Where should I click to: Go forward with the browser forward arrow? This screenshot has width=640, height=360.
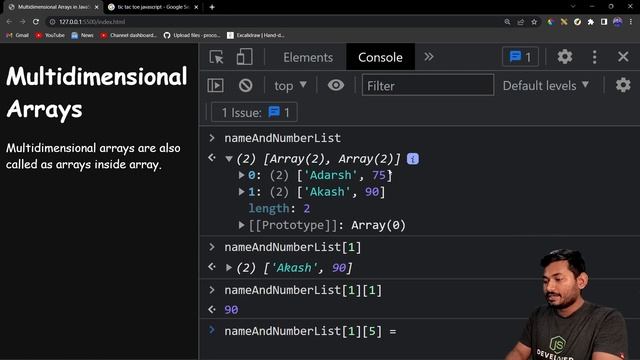[x=22, y=22]
